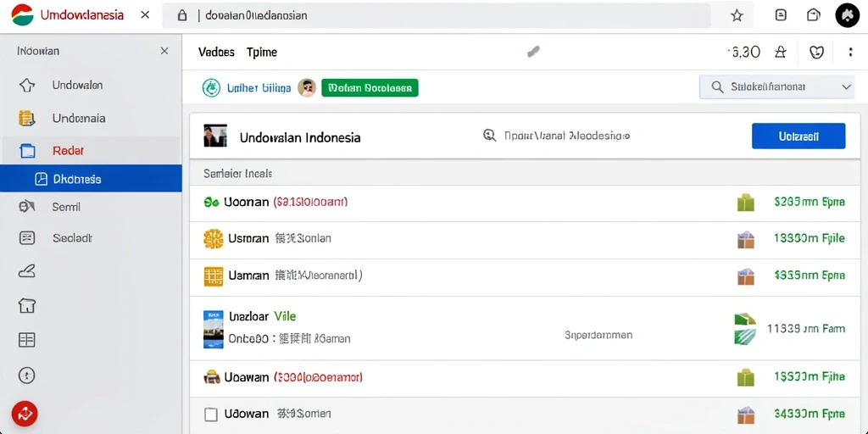Select the highlighted Dkdomesis sidebar item
This screenshot has height=434, width=868.
click(x=91, y=179)
